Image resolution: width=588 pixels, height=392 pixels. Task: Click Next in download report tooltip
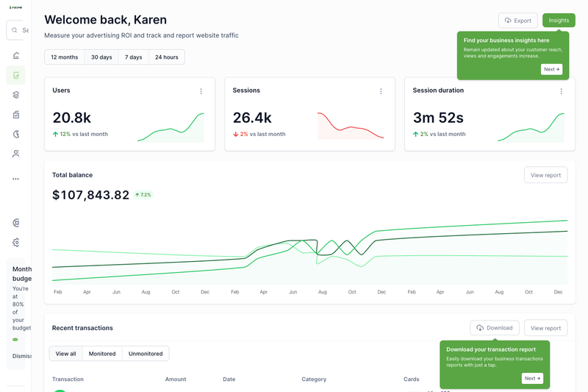[x=532, y=379]
